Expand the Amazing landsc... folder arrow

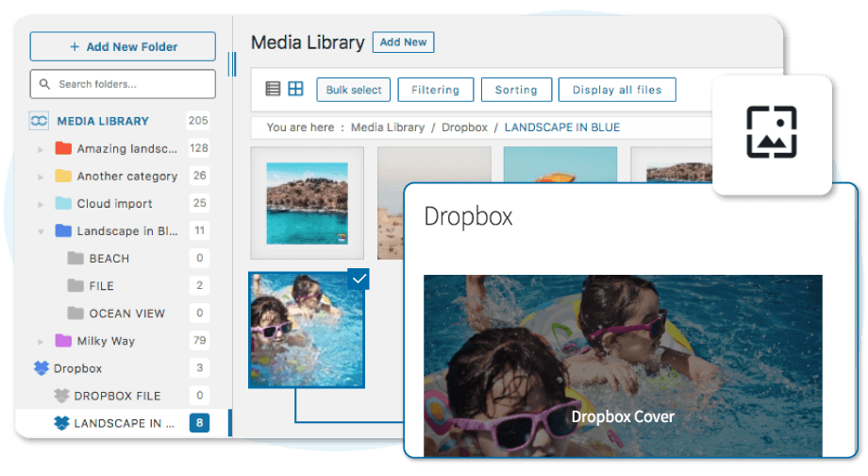(41, 149)
